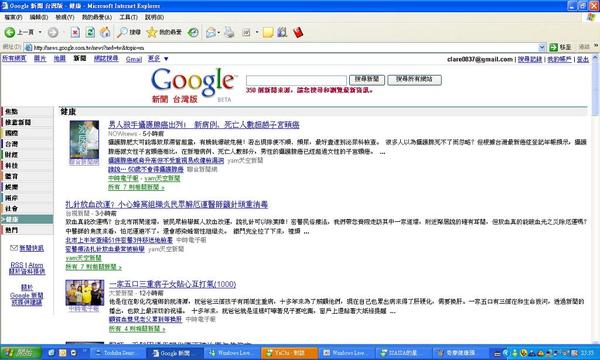Click the green 移至 Go arrow button

coord(553,47)
